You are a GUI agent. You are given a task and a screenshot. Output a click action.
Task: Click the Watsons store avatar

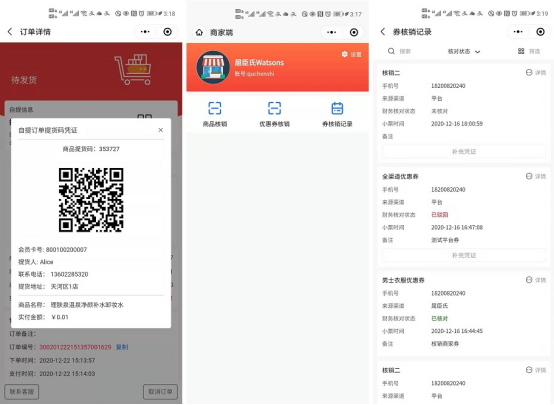(213, 67)
